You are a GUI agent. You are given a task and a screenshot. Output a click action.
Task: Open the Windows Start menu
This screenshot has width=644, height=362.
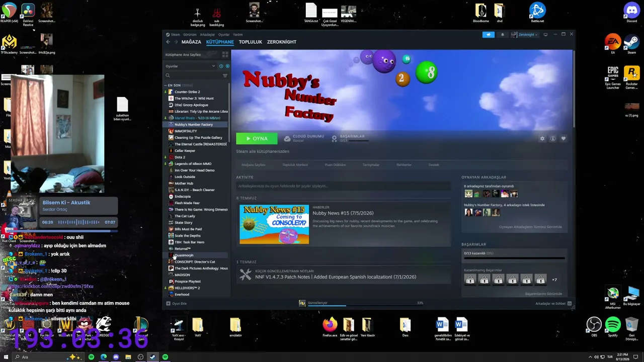click(x=6, y=357)
